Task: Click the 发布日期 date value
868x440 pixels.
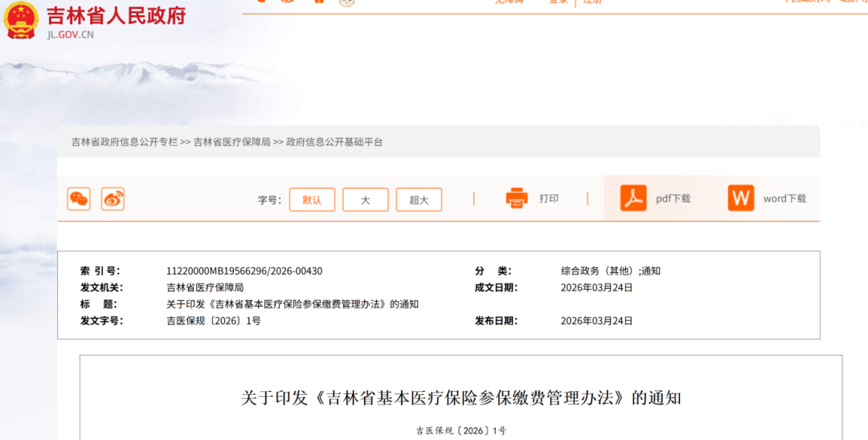Action: click(596, 320)
